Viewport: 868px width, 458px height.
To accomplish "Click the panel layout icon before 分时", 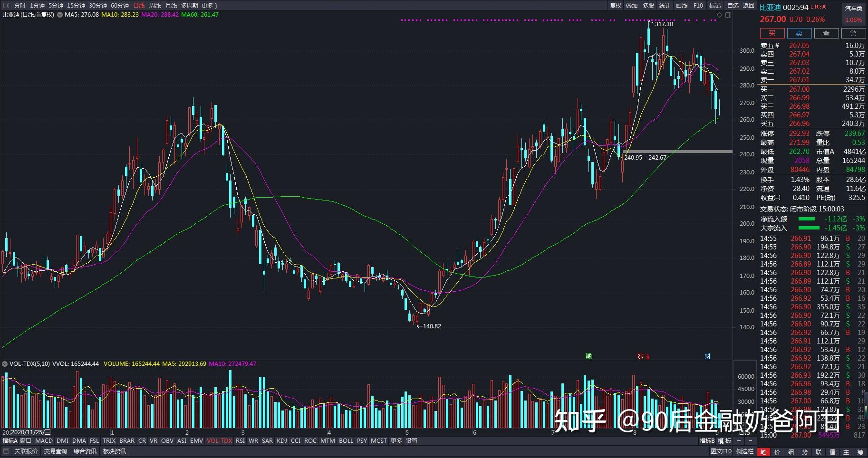I will (7, 5).
